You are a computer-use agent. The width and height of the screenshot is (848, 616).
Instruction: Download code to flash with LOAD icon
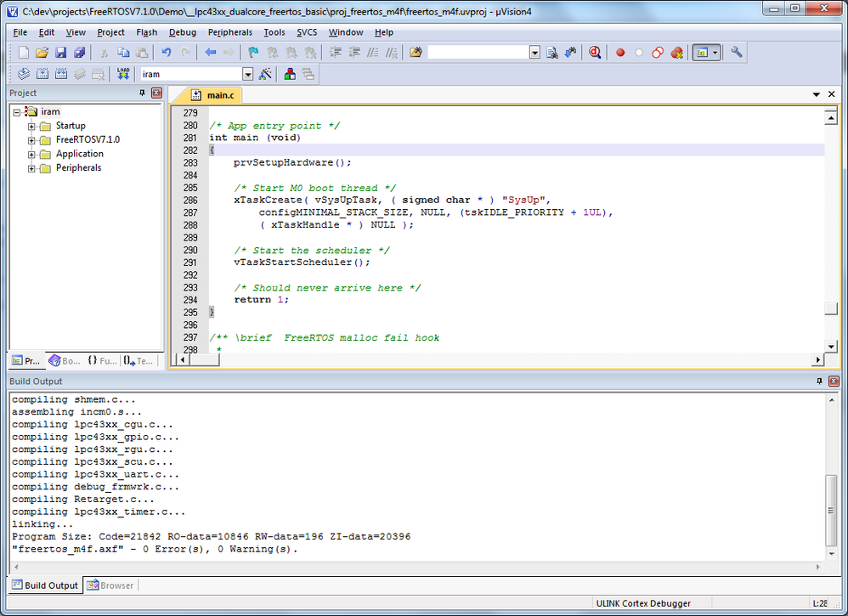[123, 74]
